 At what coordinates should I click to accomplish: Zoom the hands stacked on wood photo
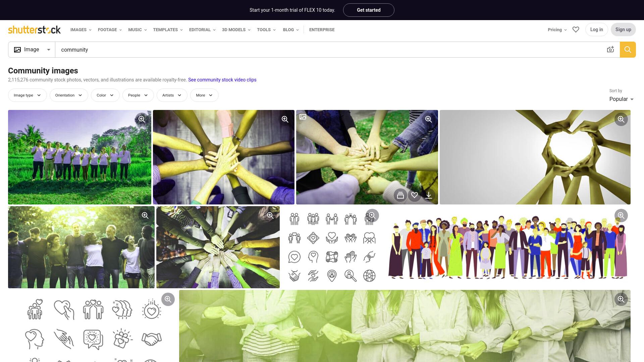(x=285, y=119)
